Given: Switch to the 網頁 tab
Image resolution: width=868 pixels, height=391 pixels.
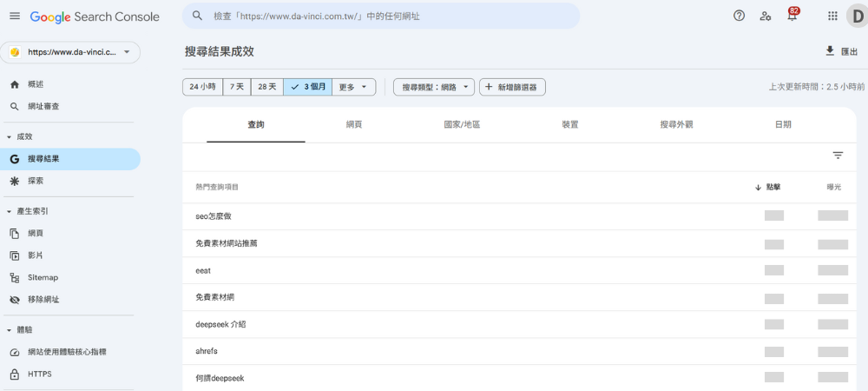Looking at the screenshot, I should click(x=354, y=124).
